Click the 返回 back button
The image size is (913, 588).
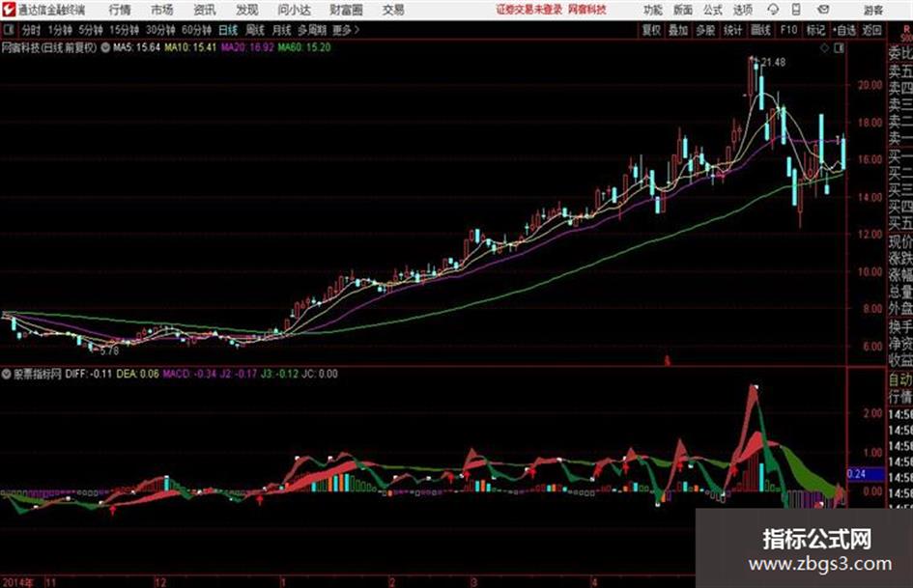(871, 30)
